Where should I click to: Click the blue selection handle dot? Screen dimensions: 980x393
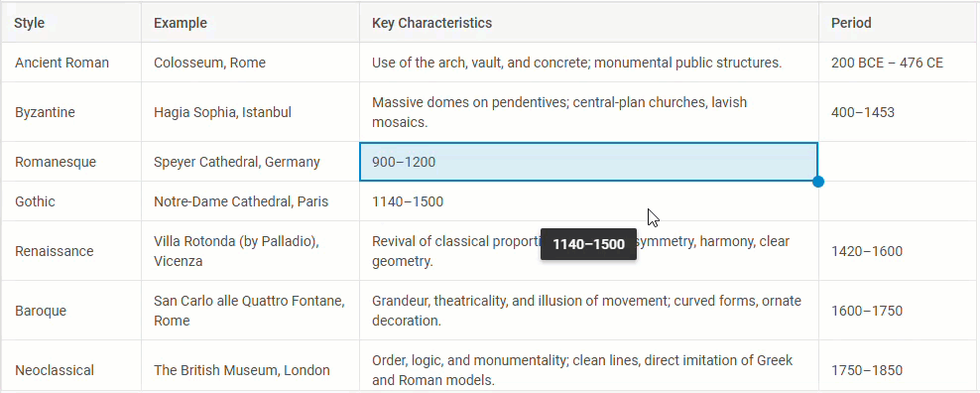(817, 182)
